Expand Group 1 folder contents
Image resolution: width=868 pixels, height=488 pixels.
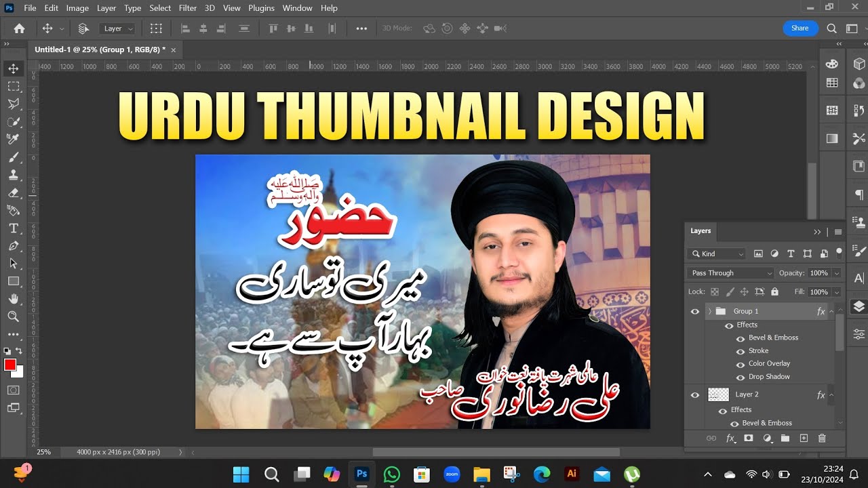pos(709,311)
